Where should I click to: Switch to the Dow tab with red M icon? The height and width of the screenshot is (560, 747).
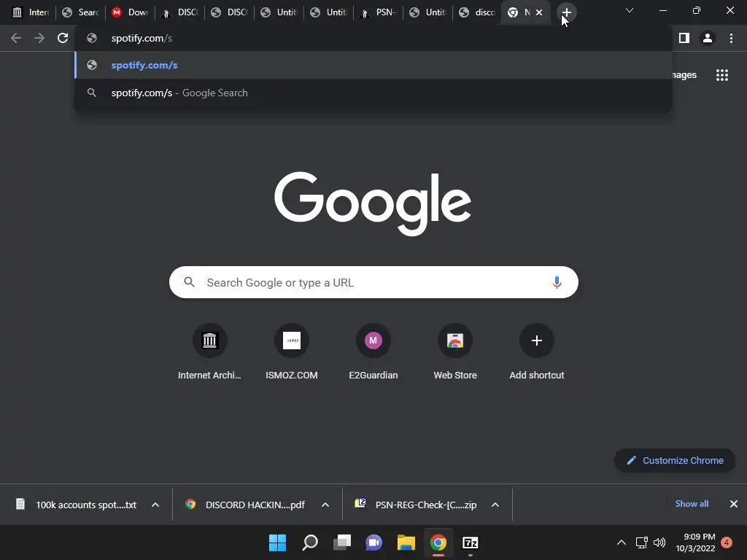tap(130, 12)
